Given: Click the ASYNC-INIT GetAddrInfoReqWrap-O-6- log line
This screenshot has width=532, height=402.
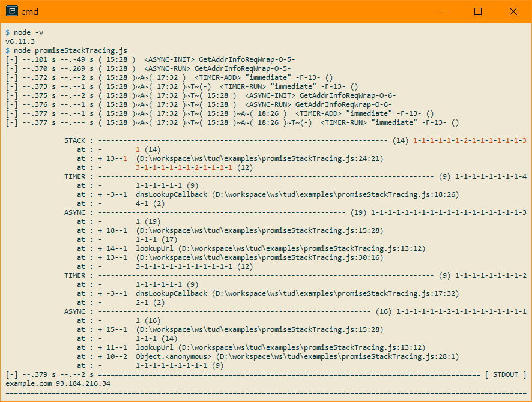Looking at the screenshot, I should tap(201, 95).
